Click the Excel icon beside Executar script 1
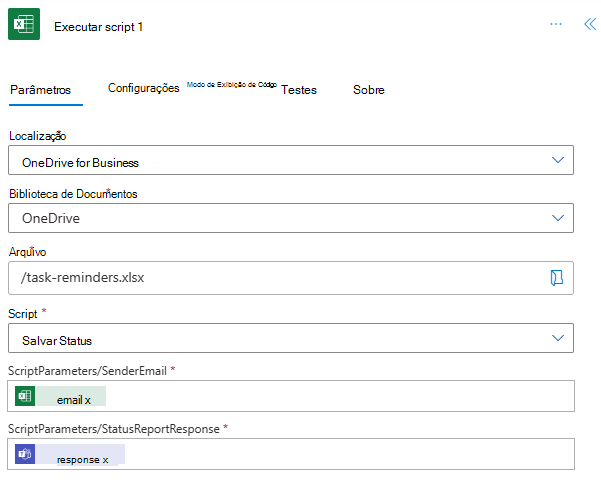 click(23, 26)
